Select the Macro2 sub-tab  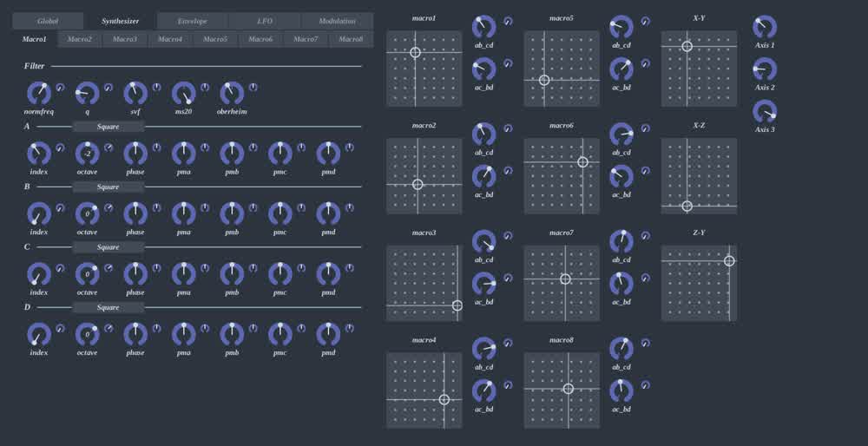[80, 39]
